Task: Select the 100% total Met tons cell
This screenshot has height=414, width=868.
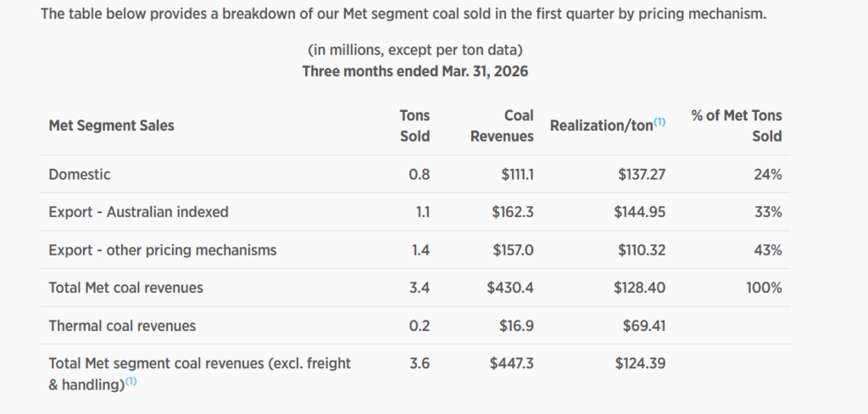Action: point(764,288)
